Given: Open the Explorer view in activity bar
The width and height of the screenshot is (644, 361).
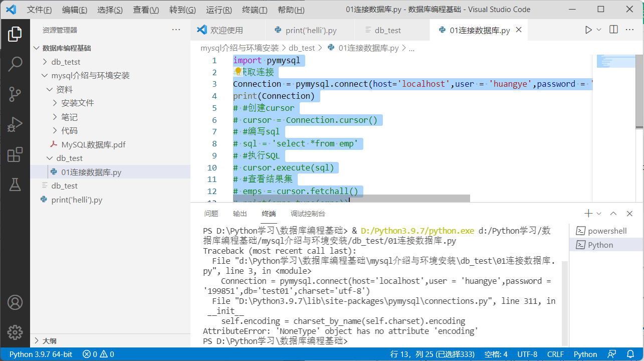Looking at the screenshot, I should click(15, 34).
